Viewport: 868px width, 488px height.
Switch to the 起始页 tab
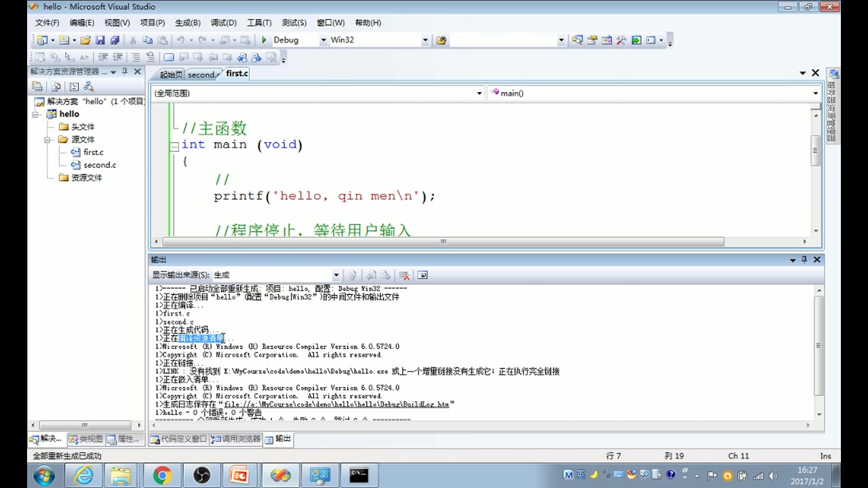(170, 75)
